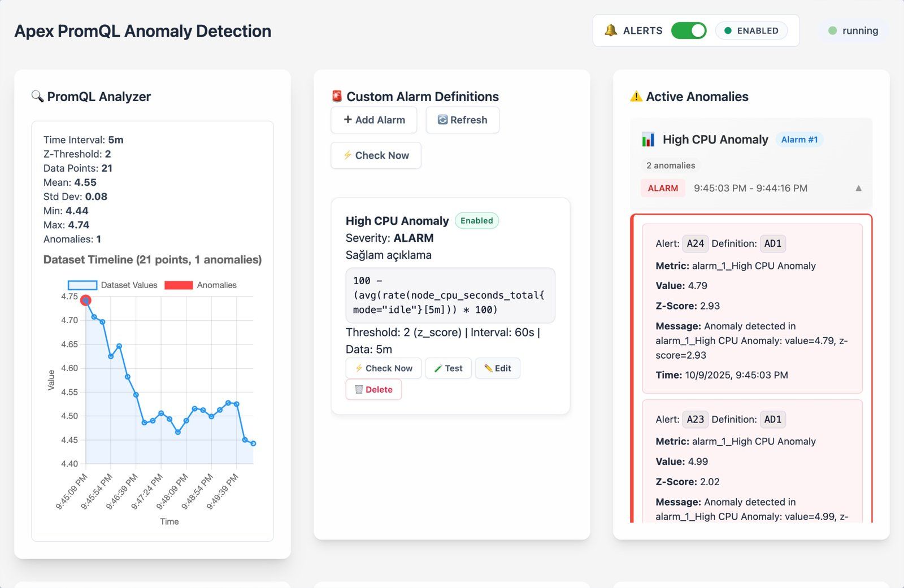The width and height of the screenshot is (904, 588).
Task: Click lightning icon in card's Check Now button
Action: 359,368
